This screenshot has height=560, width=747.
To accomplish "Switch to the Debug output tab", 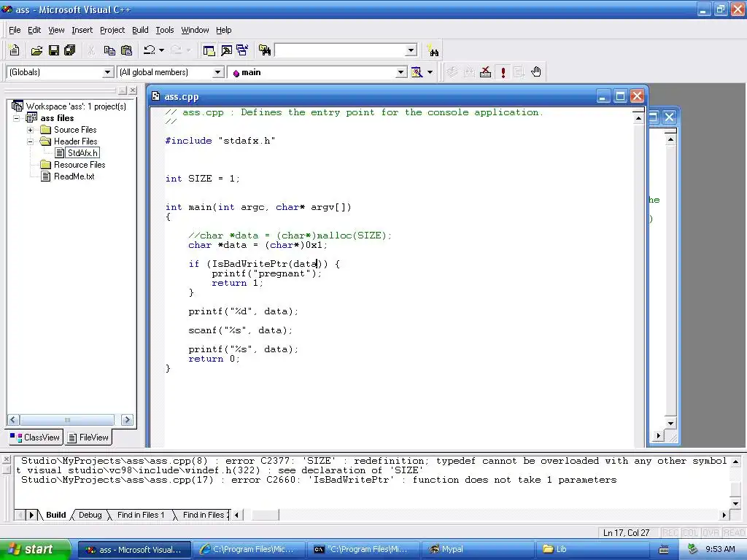I will click(x=90, y=515).
